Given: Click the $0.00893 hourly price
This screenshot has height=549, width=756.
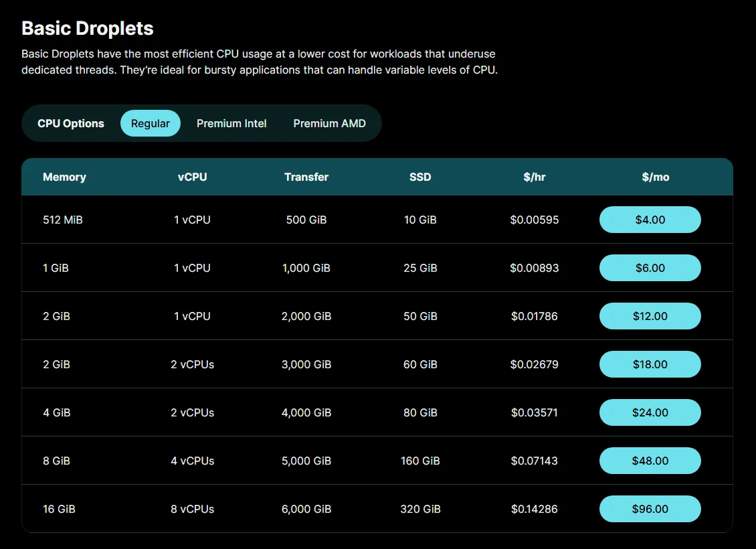Looking at the screenshot, I should (x=534, y=268).
